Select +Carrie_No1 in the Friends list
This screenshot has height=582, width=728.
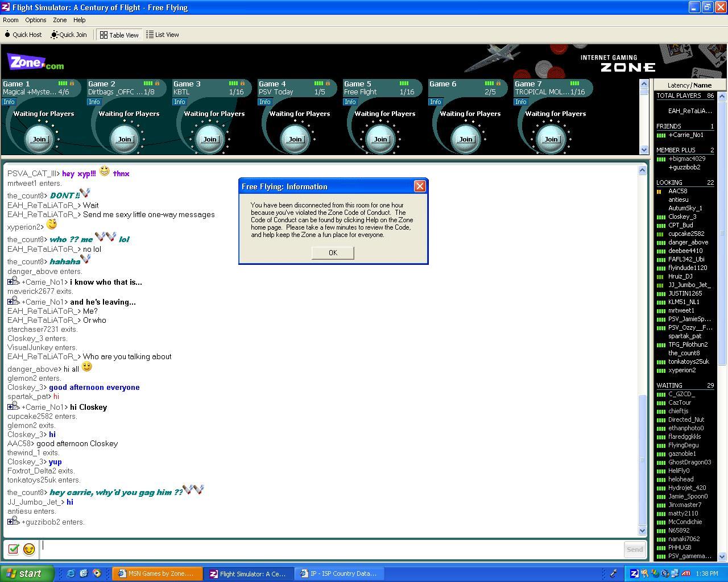(685, 135)
